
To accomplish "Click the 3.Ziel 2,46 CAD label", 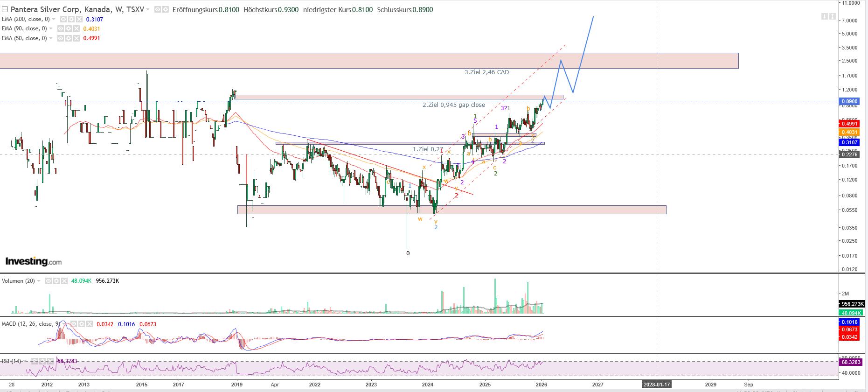I will click(x=486, y=72).
